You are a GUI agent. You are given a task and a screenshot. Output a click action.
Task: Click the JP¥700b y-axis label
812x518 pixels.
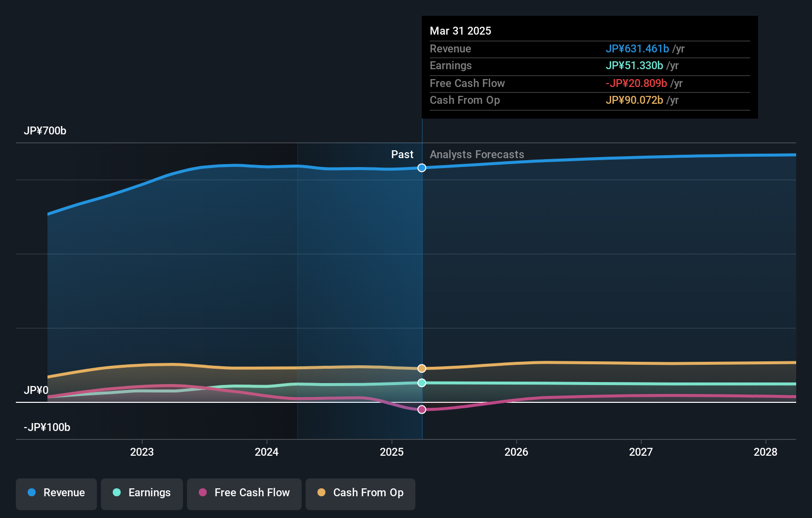click(45, 130)
